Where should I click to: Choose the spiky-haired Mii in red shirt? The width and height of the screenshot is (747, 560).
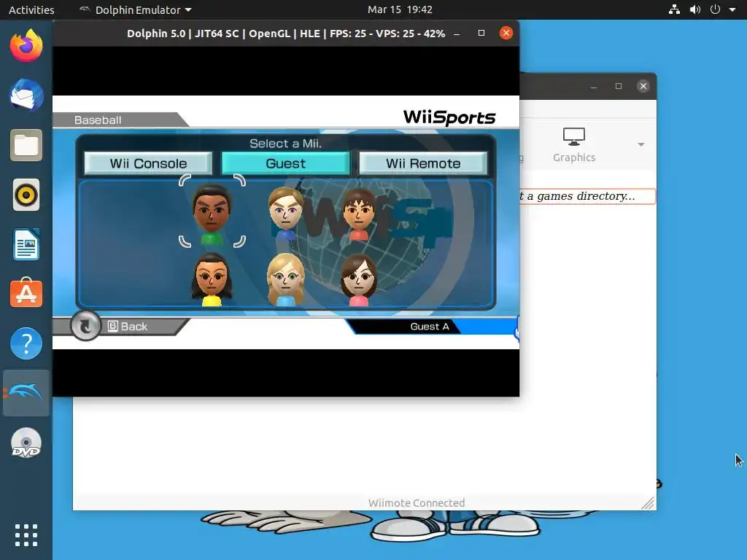(359, 214)
